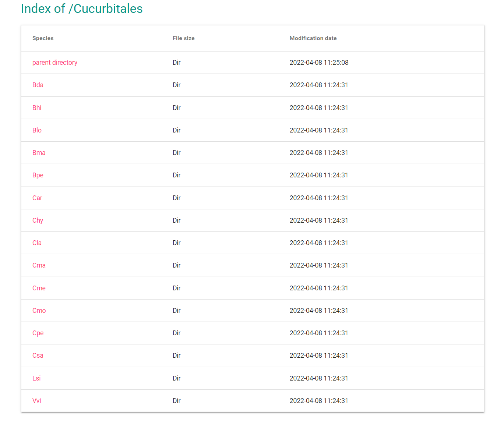The width and height of the screenshot is (504, 428).
Task: Go to the Lsi directory
Action: click(36, 378)
